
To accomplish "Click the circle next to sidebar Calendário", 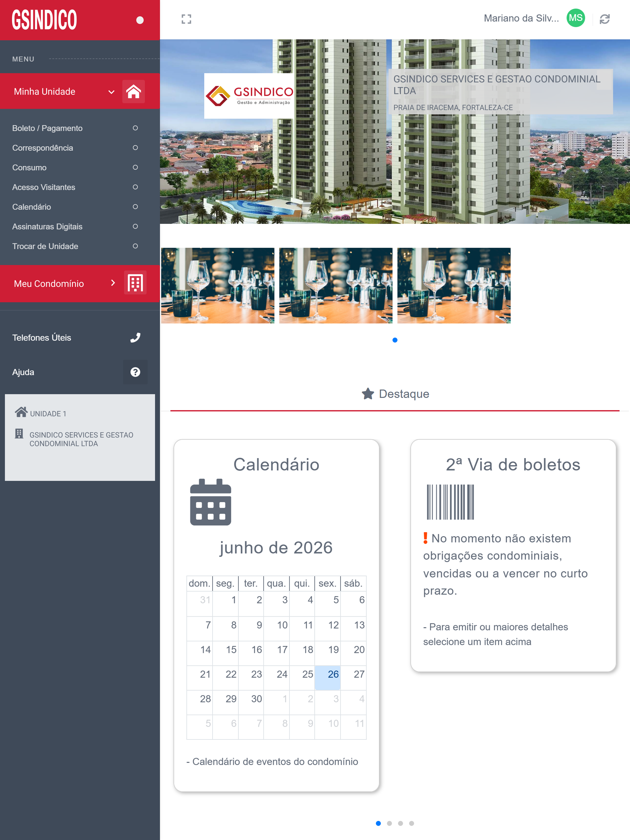I will pos(135,207).
